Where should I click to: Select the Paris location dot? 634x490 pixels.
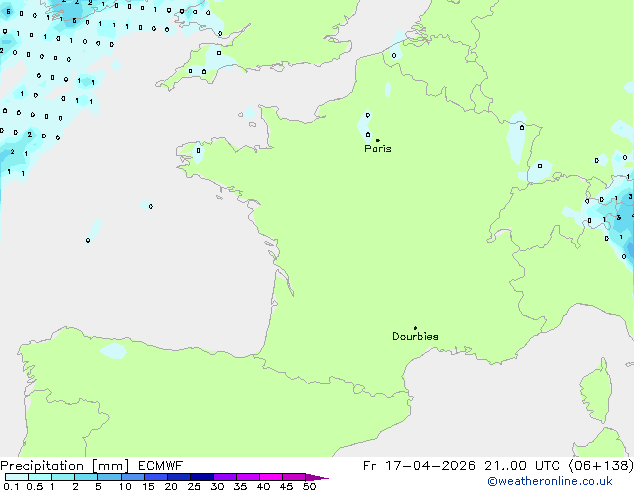[378, 140]
